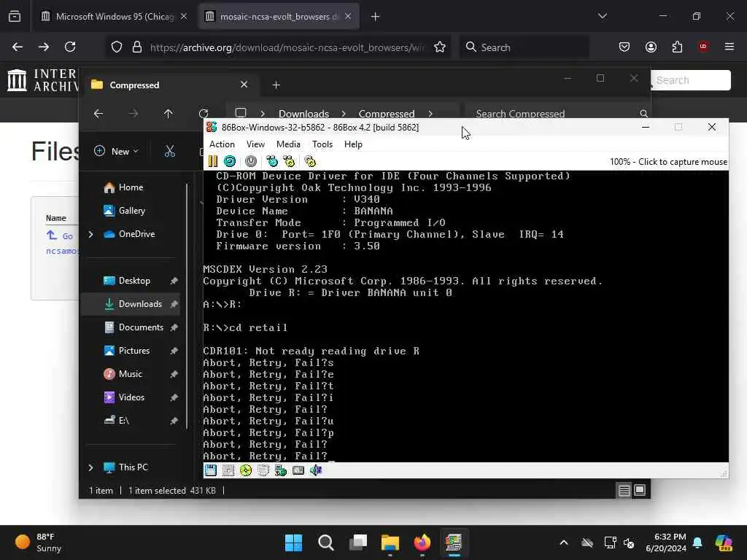The image size is (747, 560).
Task: Open Pictures quick access folder
Action: coord(134,351)
